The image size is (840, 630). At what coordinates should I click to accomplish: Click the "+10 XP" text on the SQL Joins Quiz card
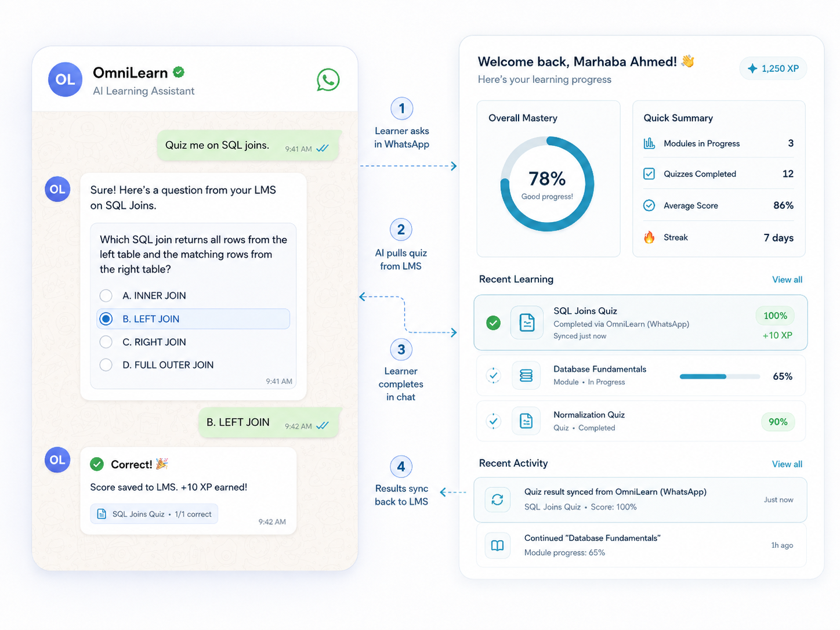coord(777,335)
